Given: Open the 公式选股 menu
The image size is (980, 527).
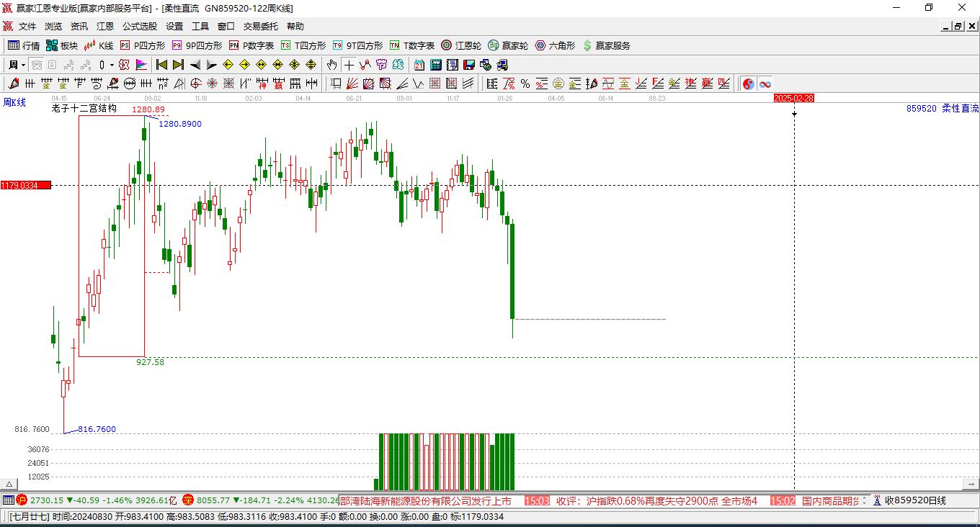Looking at the screenshot, I should (140, 27).
